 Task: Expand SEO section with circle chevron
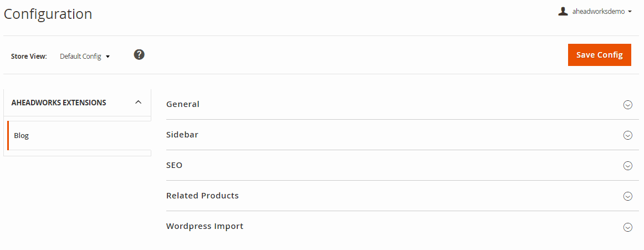(627, 166)
